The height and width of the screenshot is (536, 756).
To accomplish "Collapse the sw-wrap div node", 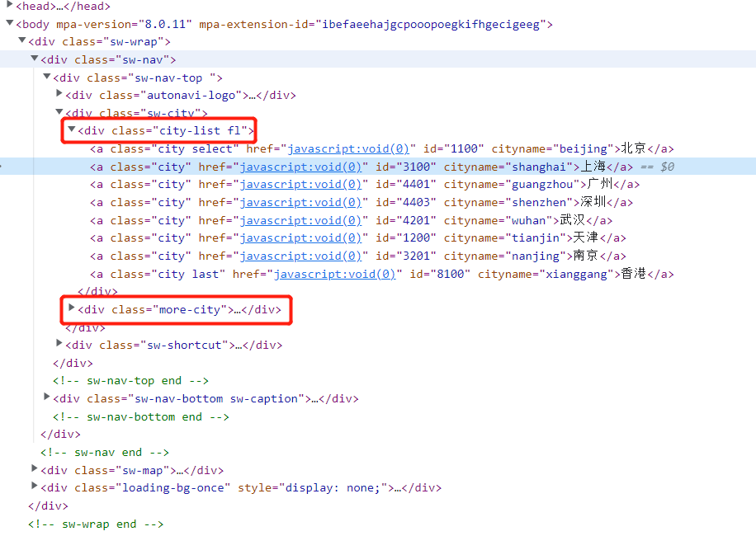I will [22, 41].
